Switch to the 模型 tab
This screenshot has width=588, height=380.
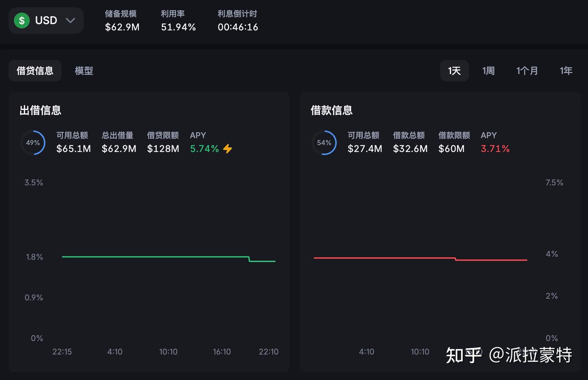(84, 71)
